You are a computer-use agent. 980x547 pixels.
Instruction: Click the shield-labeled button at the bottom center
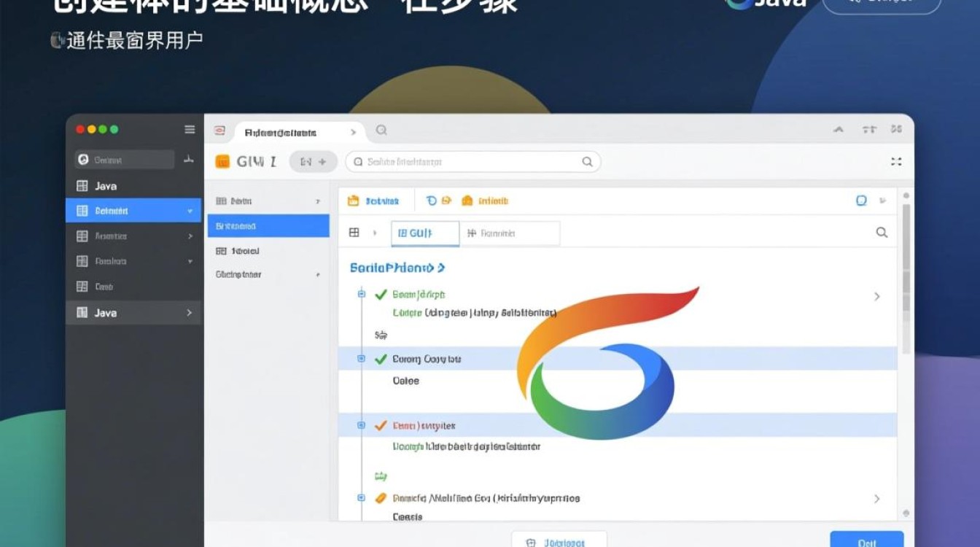[x=559, y=542]
